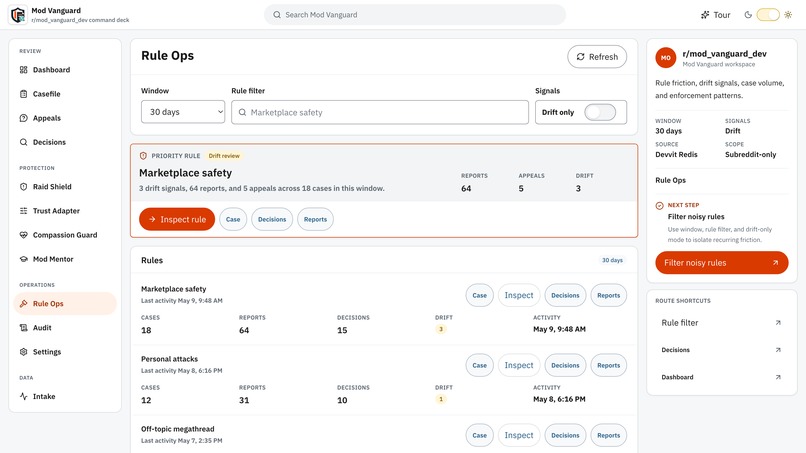Toggle the Drift only switch
Image resolution: width=806 pixels, height=453 pixels.
[x=600, y=112]
